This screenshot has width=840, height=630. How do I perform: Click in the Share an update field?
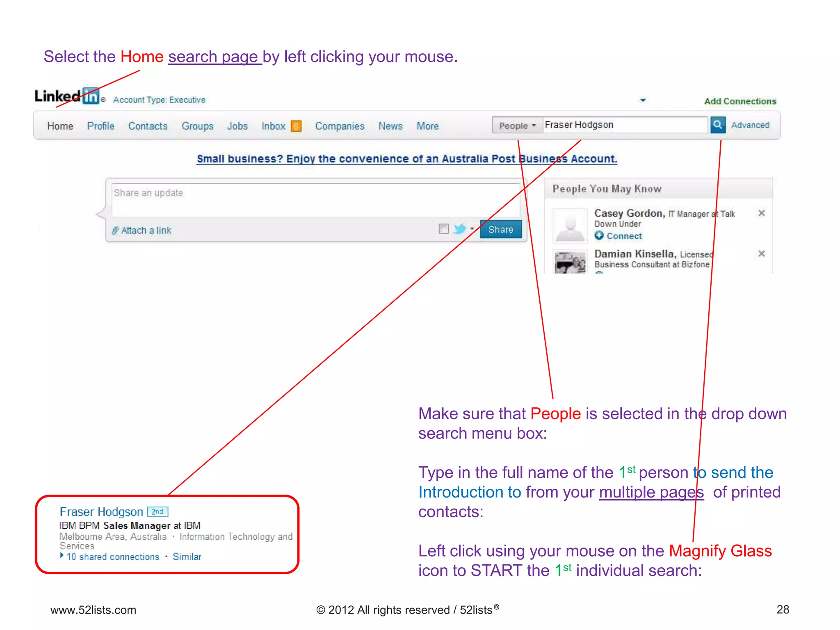[315, 200]
